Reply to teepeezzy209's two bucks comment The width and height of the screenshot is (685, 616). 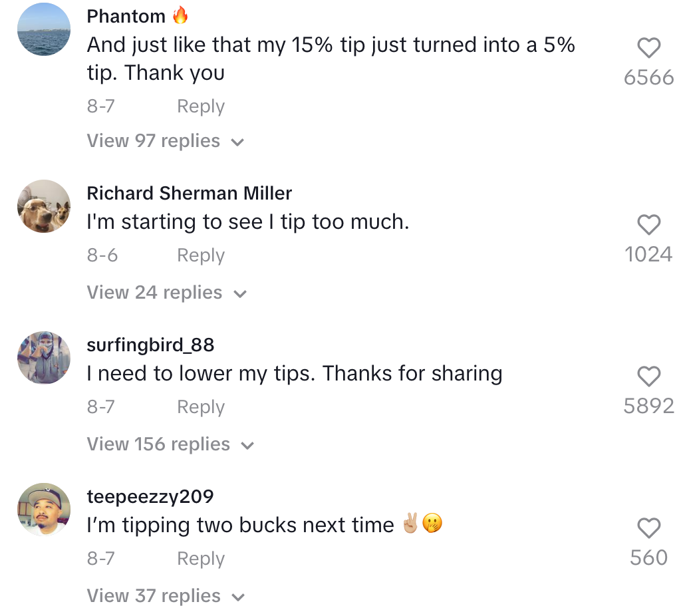point(201,558)
